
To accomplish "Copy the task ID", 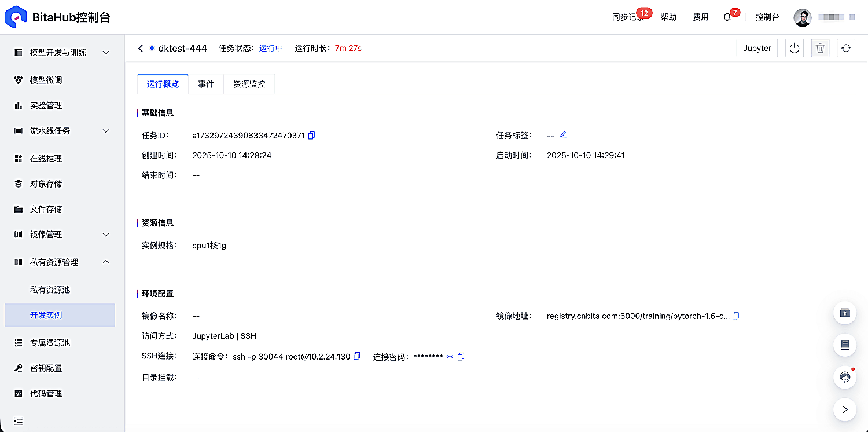I will coord(311,136).
